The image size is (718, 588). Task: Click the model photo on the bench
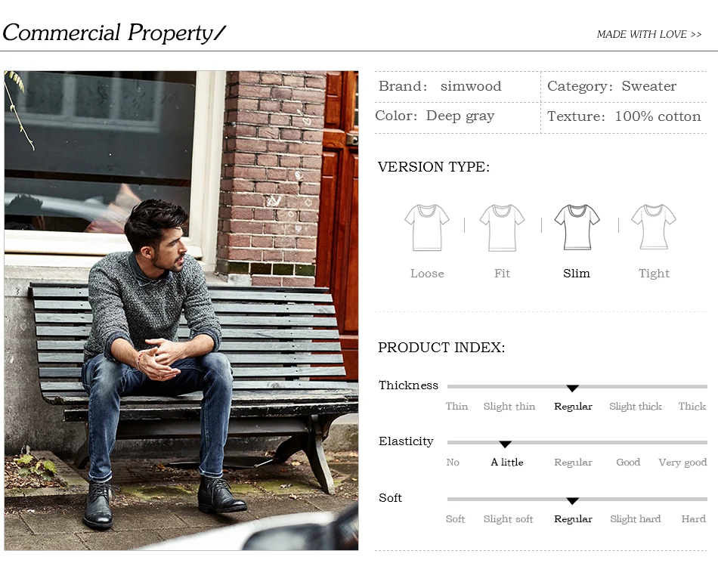coord(181,311)
